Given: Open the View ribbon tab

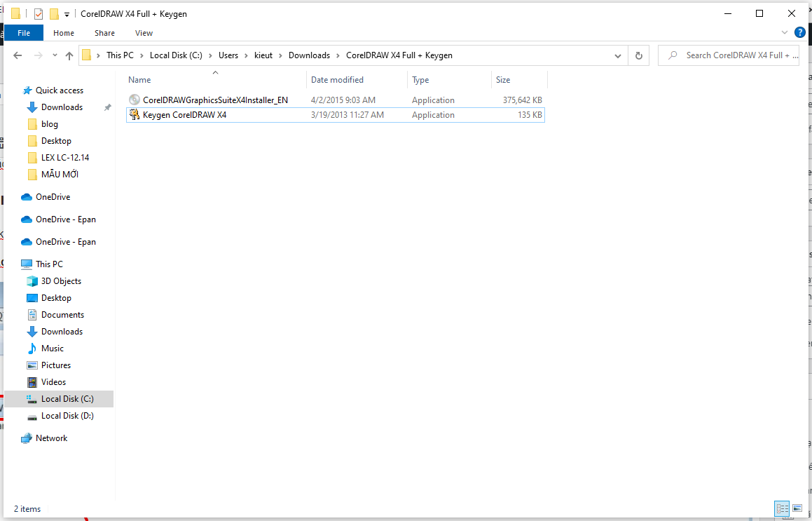Looking at the screenshot, I should tap(144, 33).
